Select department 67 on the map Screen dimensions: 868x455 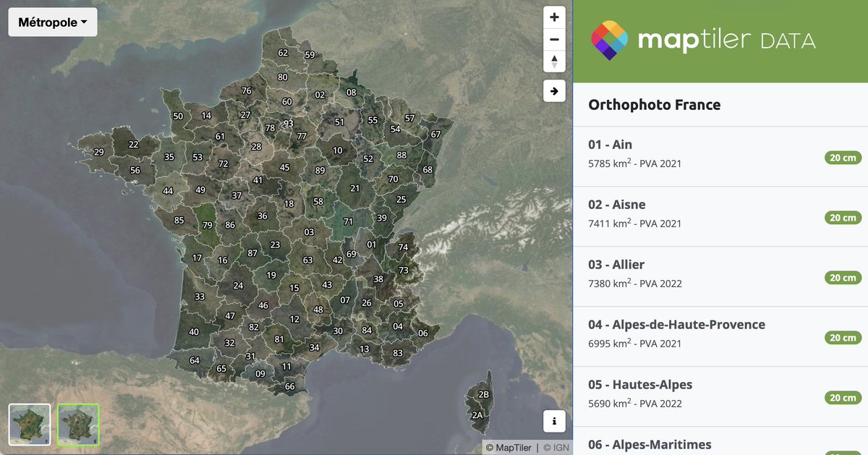click(435, 135)
